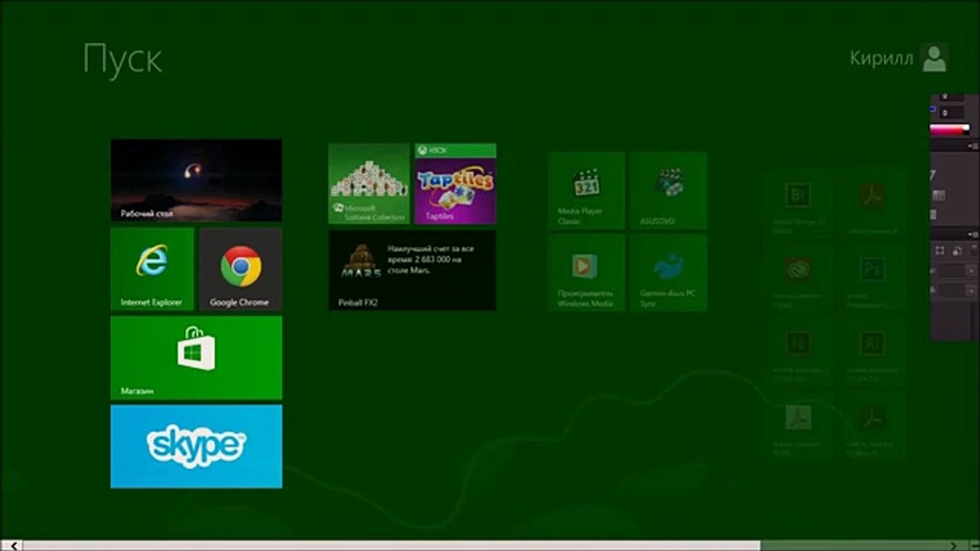Viewport: 980px width, 551px height.
Task: Pick a color from the red-pink color ramp
Action: point(949,129)
